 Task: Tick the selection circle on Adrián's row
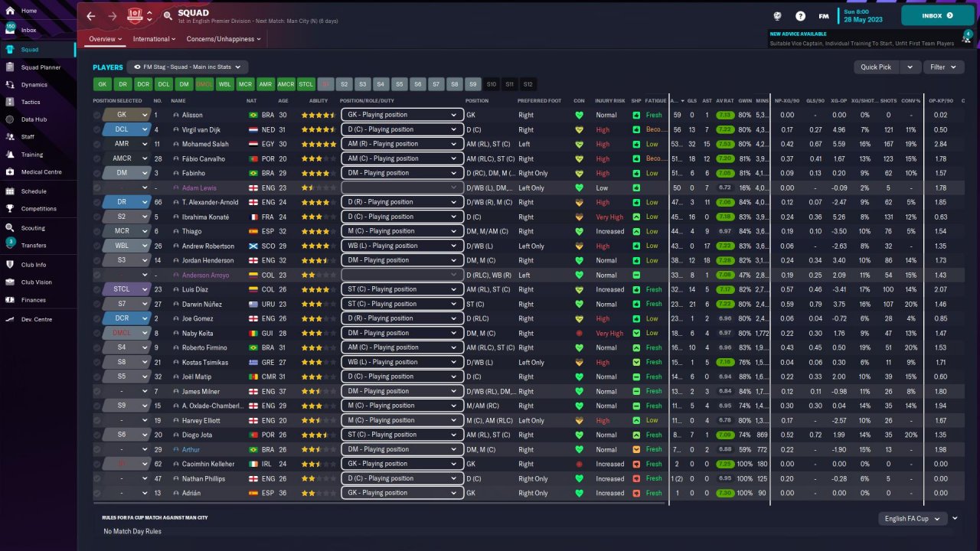coord(97,493)
